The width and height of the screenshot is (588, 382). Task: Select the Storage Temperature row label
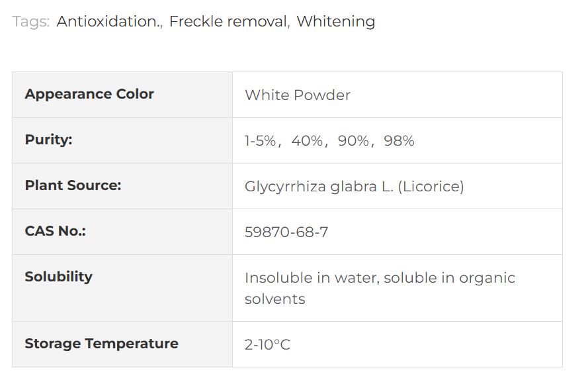(x=101, y=344)
